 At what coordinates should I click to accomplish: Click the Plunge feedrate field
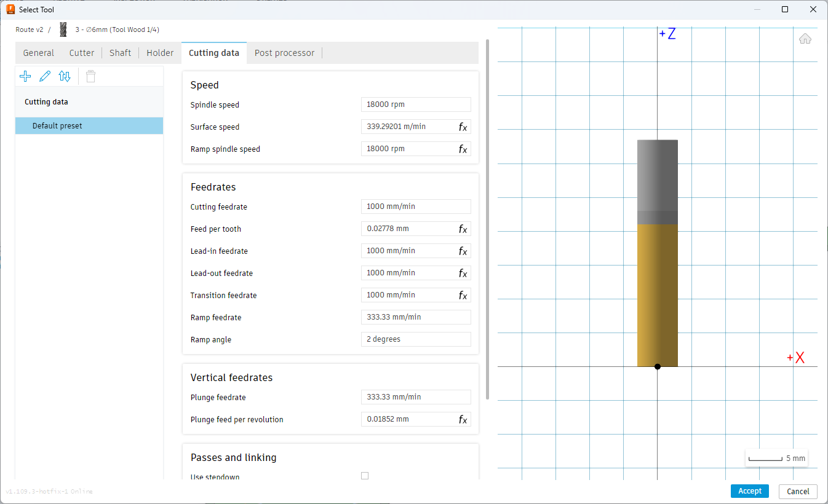pos(416,397)
